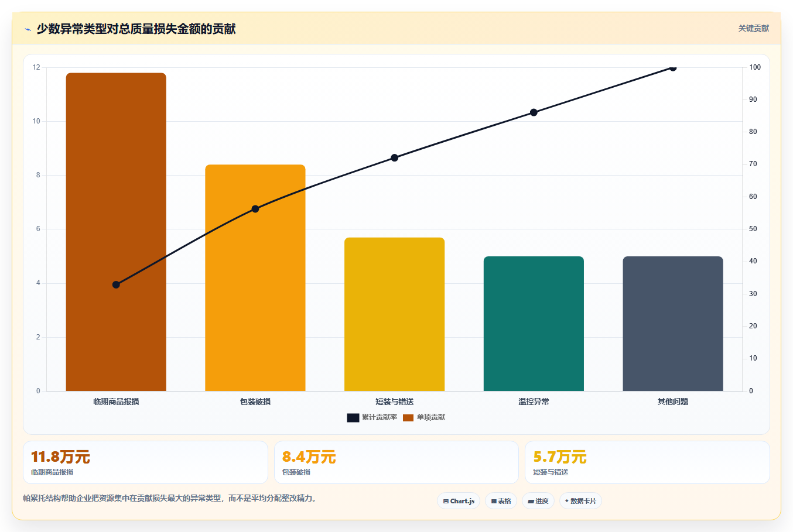Click the 临期商品报损 bar
Image resolution: width=793 pixels, height=532 pixels.
[x=116, y=232]
